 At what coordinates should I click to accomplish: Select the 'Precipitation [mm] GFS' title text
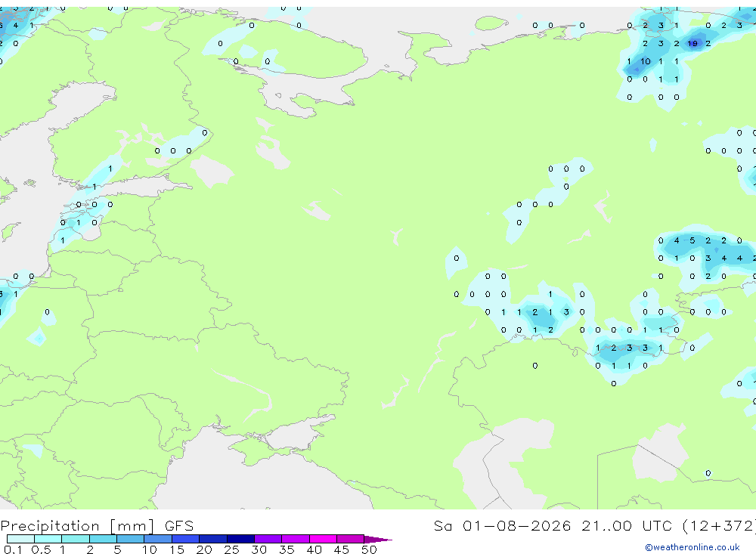pos(97,525)
